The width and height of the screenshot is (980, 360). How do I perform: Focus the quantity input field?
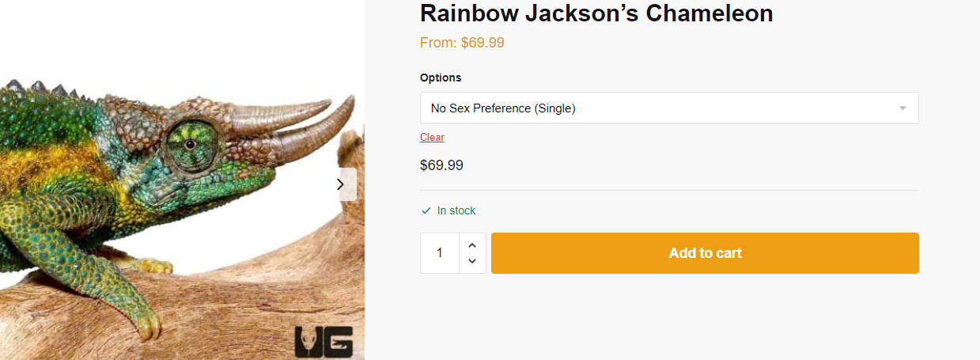[x=440, y=253]
